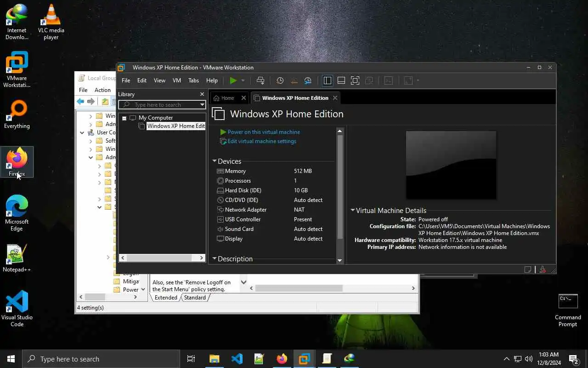Viewport: 588px width, 368px height.
Task: Click Power on this virtual machine link
Action: coord(264,132)
